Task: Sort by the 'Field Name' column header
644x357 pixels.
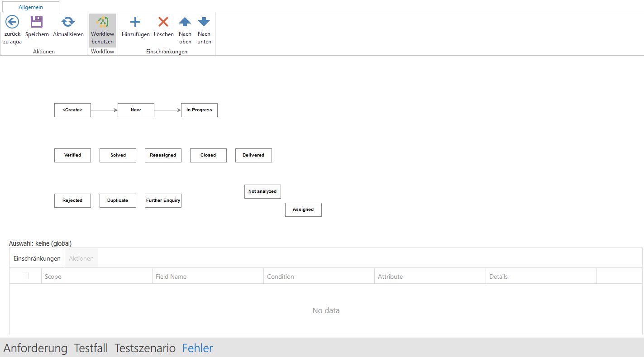Action: 171,276
